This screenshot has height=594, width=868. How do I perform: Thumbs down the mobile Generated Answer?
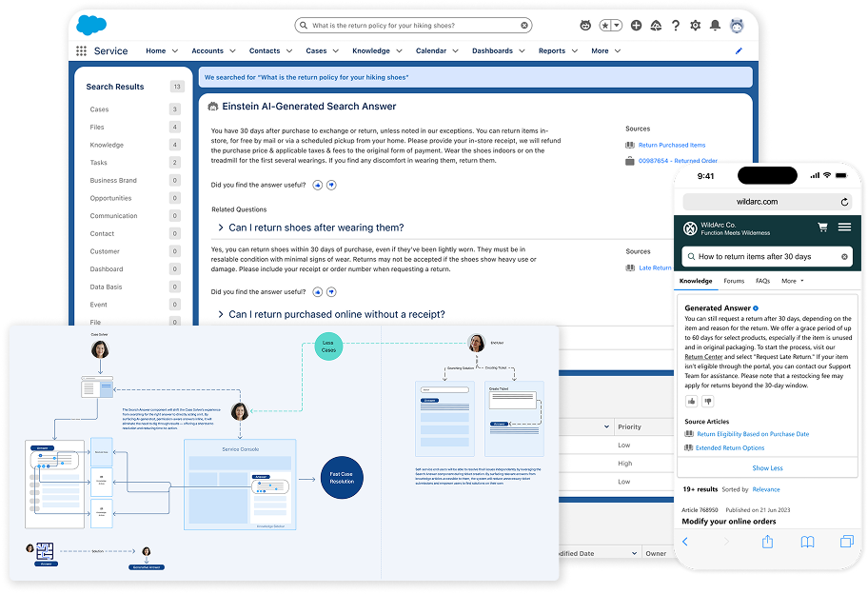707,401
